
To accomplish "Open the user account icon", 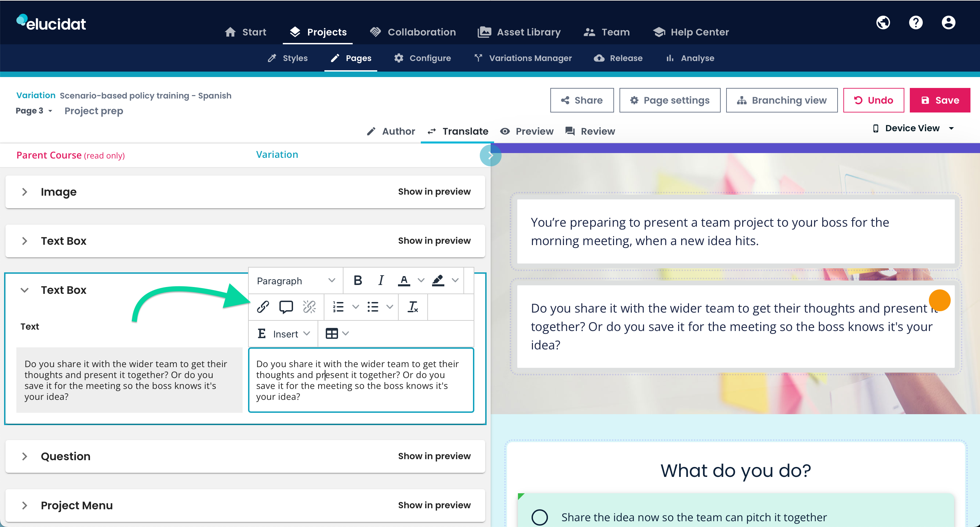I will [948, 22].
